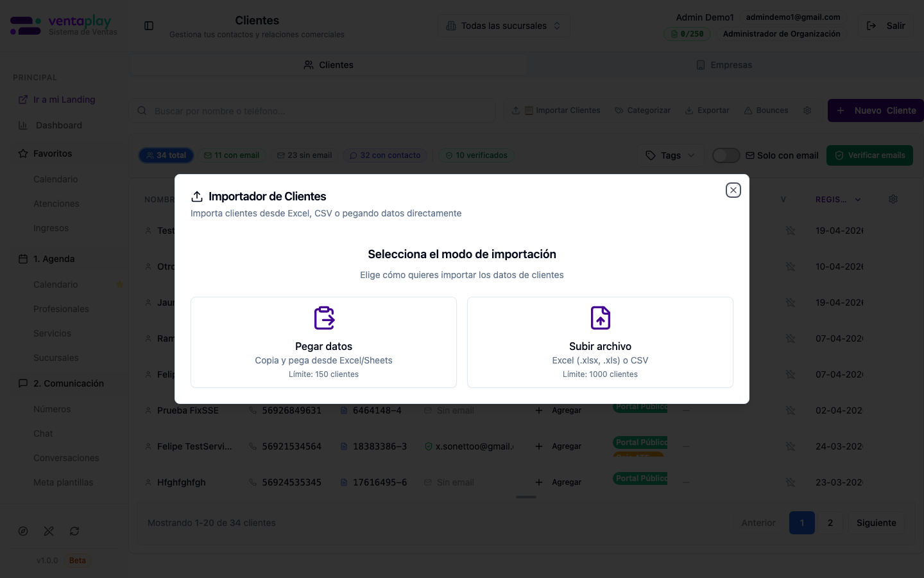Click the Exportar toolbar button
The image size is (924, 578).
click(706, 110)
